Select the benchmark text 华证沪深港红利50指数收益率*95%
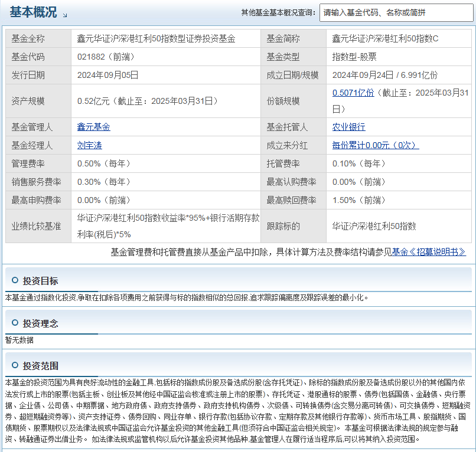 141,218
